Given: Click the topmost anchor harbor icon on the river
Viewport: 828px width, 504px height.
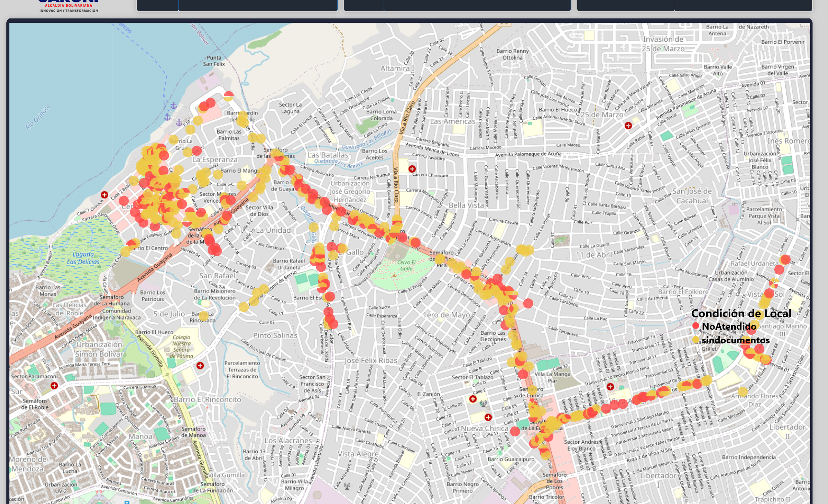Looking at the screenshot, I should coord(174,105).
